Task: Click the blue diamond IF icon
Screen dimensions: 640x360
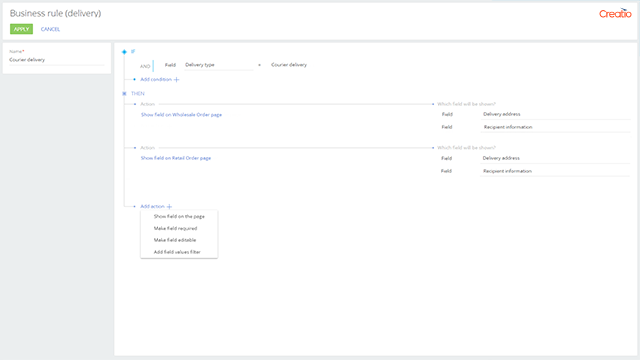Action: [x=124, y=52]
